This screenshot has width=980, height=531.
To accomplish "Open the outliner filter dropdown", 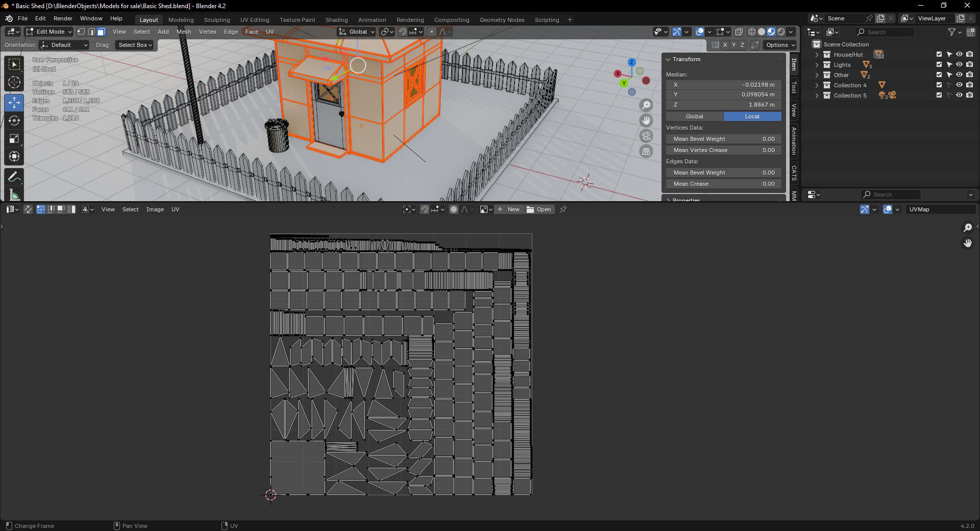I will click(x=954, y=32).
